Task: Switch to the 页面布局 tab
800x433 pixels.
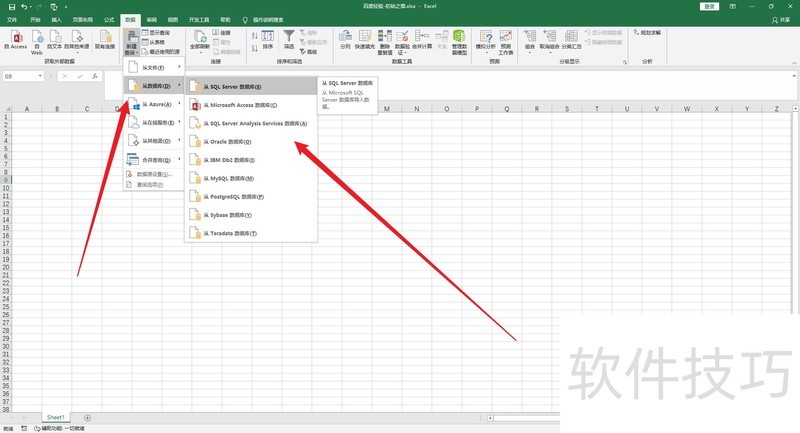Action: pos(83,20)
